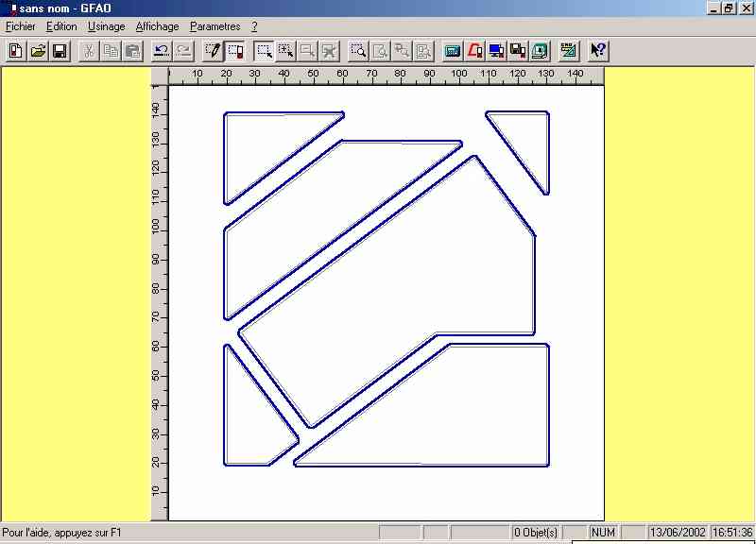Click the 70 mark on vertical ruler
The height and width of the screenshot is (544, 756).
[x=155, y=317]
